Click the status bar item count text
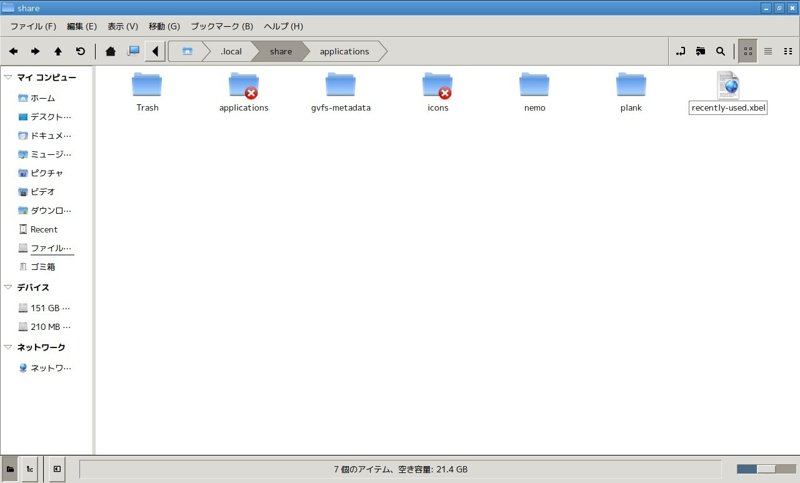The width and height of the screenshot is (800, 483). [401, 469]
